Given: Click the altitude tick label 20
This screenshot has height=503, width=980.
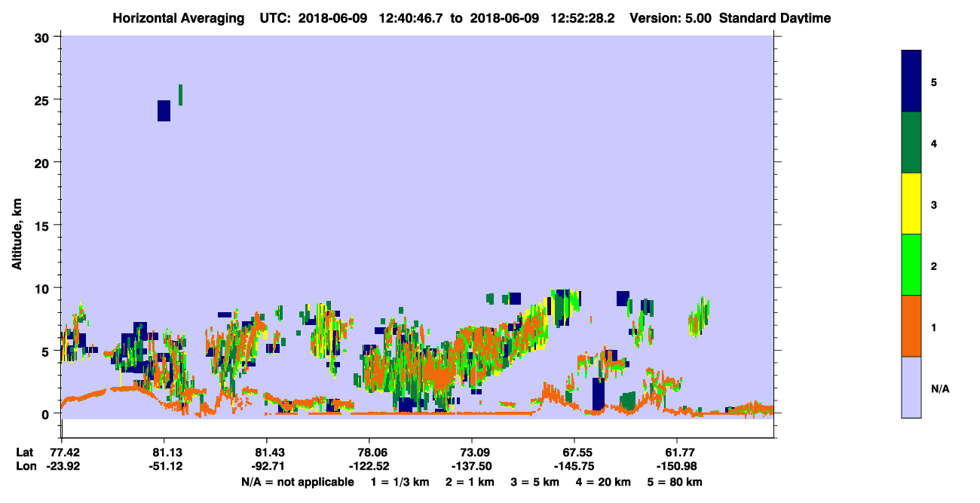Looking at the screenshot, I should pyautogui.click(x=44, y=162).
